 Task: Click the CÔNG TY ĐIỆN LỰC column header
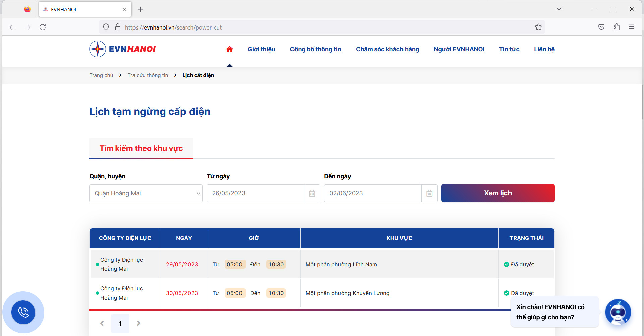(x=125, y=238)
